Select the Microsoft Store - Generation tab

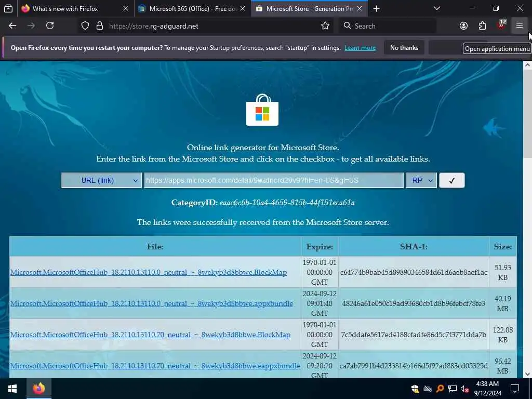pos(309,9)
